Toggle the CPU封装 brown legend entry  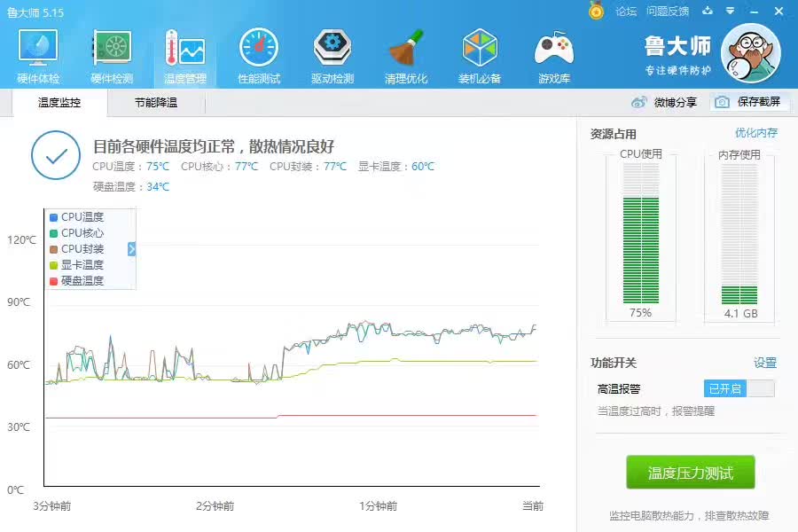[x=77, y=249]
